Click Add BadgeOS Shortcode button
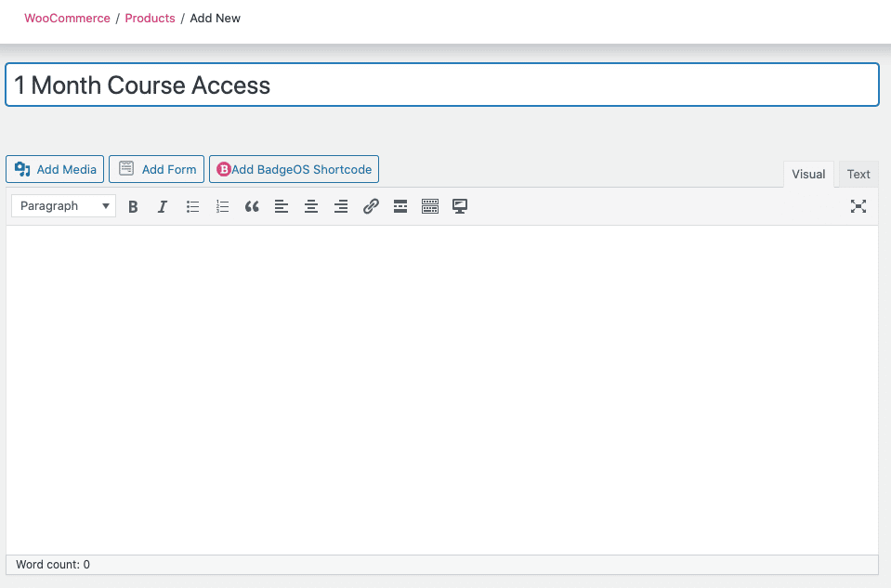The width and height of the screenshot is (891, 588). [294, 169]
